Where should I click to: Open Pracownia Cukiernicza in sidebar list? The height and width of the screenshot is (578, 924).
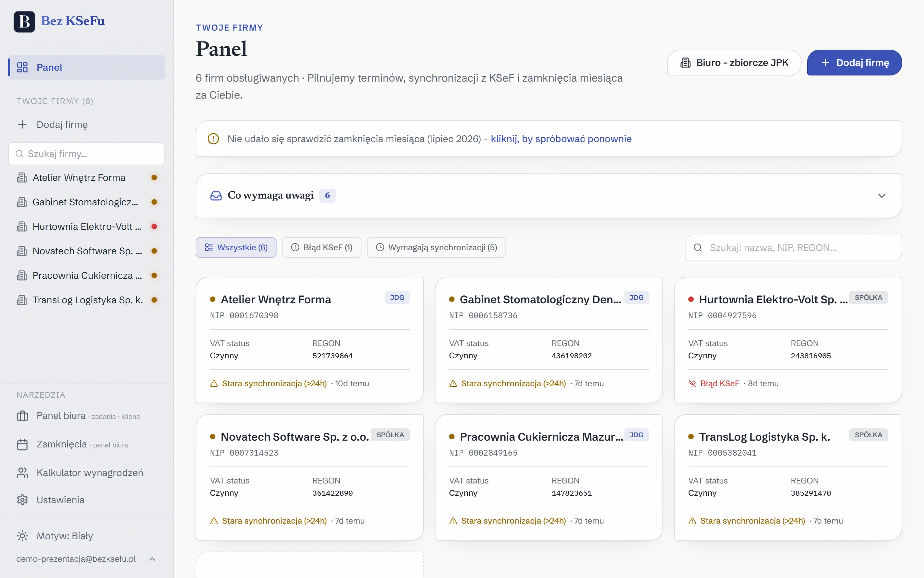tap(87, 276)
